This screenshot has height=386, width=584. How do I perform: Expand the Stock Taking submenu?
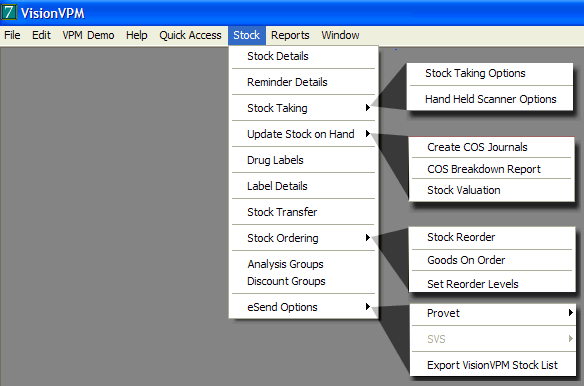pos(304,108)
